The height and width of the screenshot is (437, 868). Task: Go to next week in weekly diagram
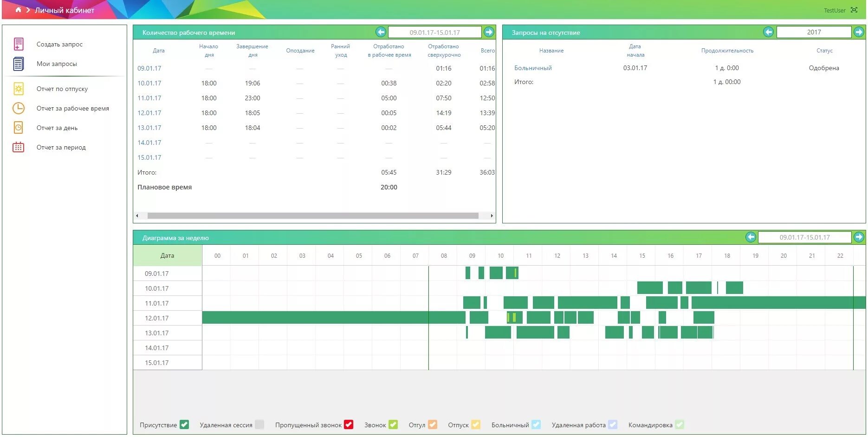(x=859, y=237)
